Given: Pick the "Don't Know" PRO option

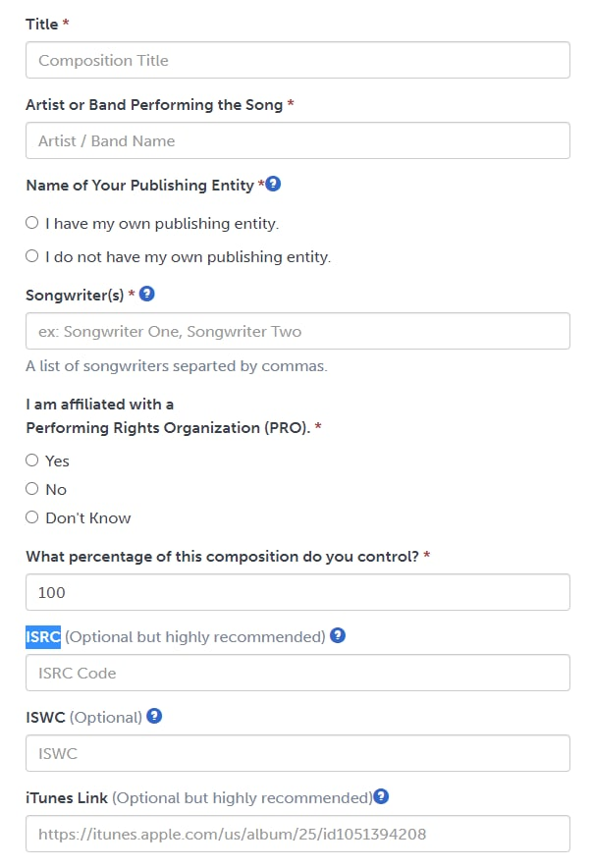Looking at the screenshot, I should [x=32, y=516].
